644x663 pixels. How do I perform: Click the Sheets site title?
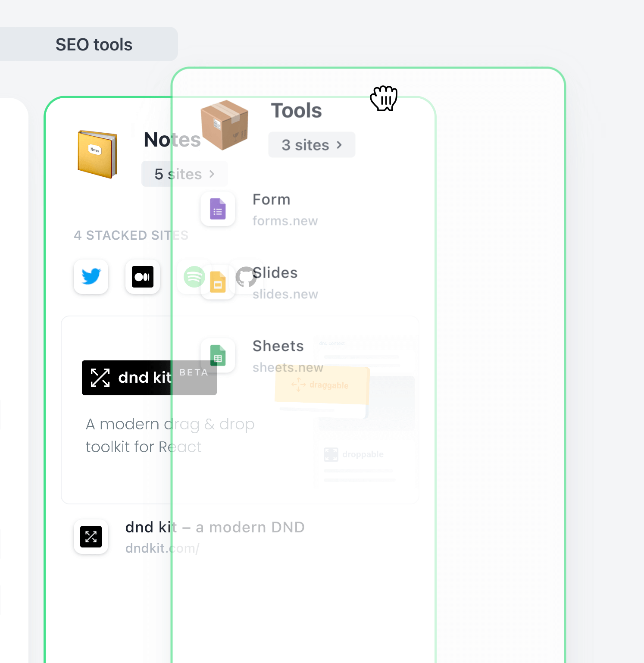(x=278, y=346)
